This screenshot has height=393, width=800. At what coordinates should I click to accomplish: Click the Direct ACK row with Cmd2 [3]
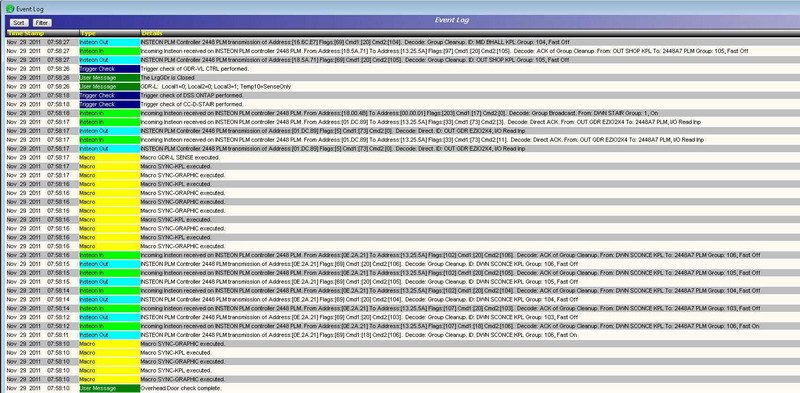[x=403, y=122]
